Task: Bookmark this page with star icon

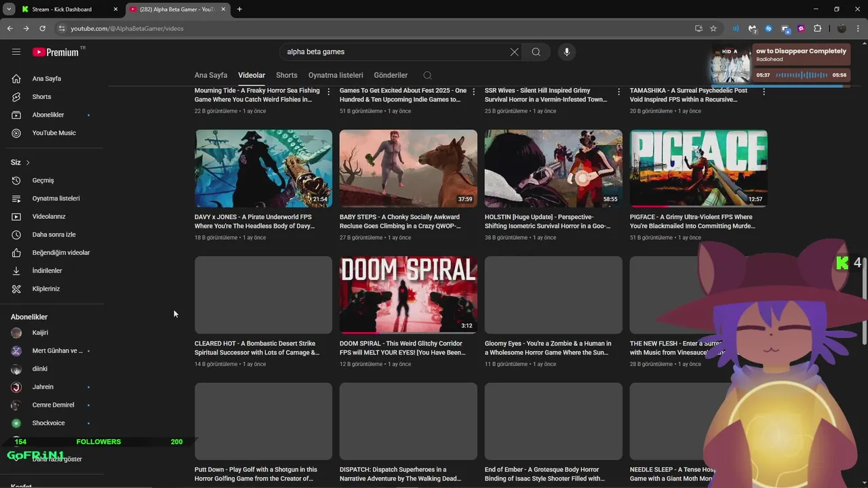Action: 713,28
